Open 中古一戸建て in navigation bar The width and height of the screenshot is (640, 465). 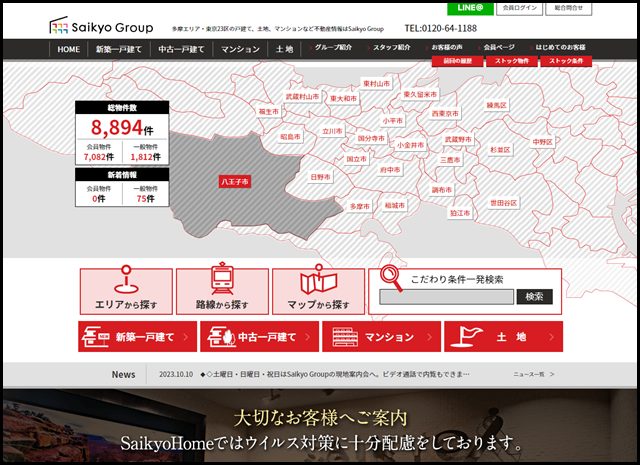tap(181, 49)
